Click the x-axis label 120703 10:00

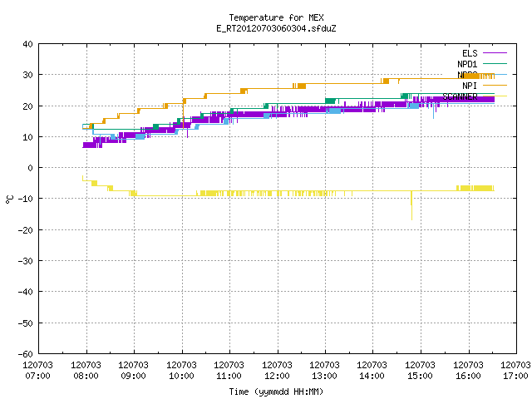181,370
